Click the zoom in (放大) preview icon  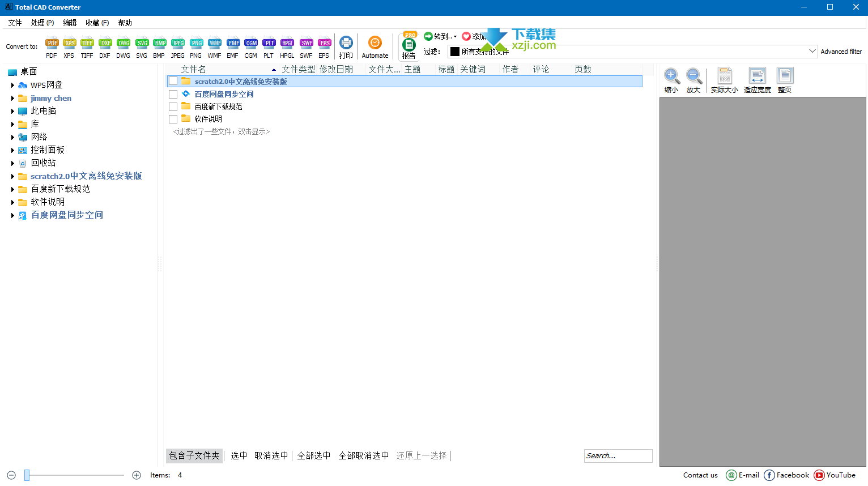693,81
